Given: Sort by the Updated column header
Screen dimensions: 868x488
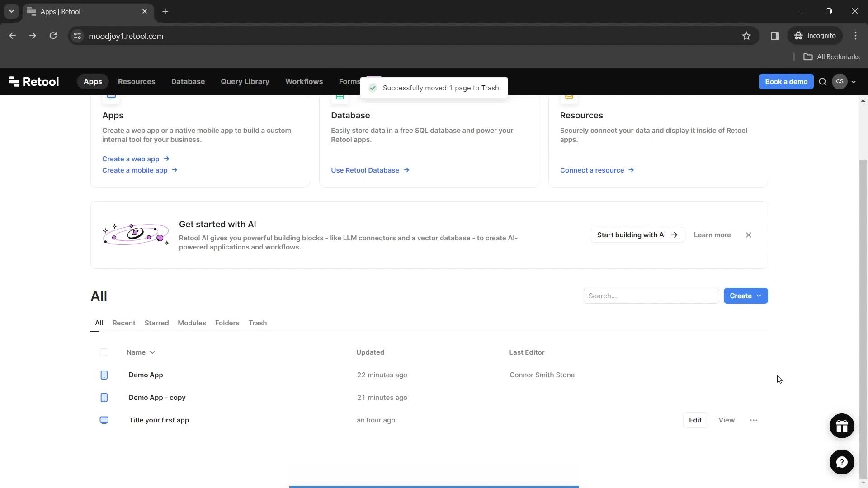Looking at the screenshot, I should [x=370, y=352].
